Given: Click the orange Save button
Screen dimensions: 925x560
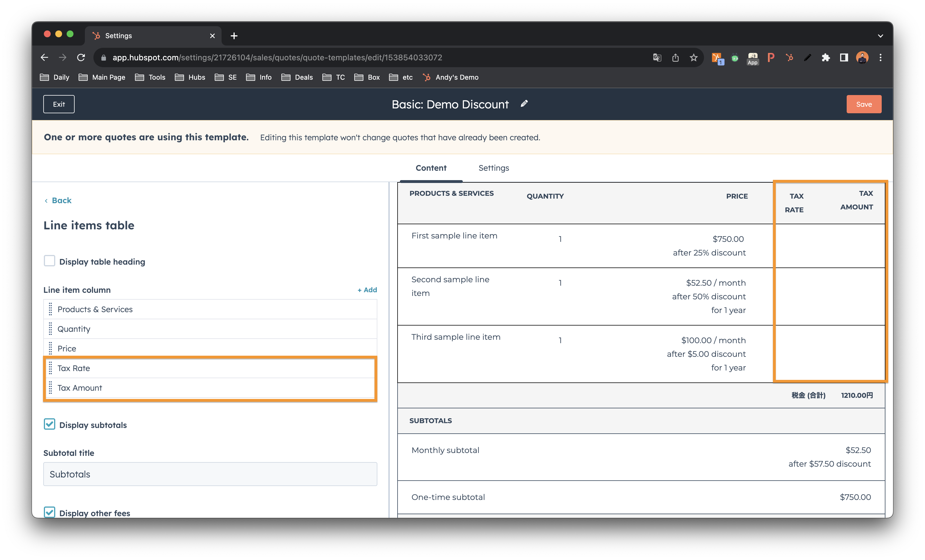Looking at the screenshot, I should (863, 104).
